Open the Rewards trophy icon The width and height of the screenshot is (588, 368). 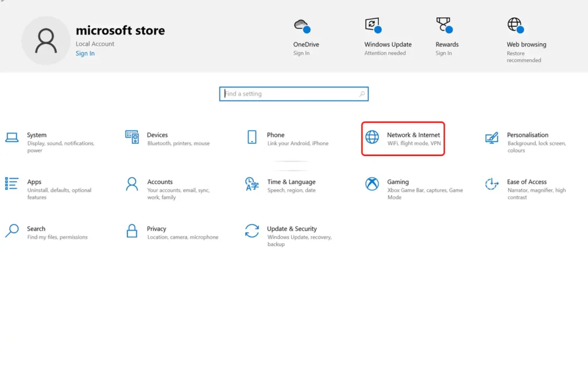point(444,25)
